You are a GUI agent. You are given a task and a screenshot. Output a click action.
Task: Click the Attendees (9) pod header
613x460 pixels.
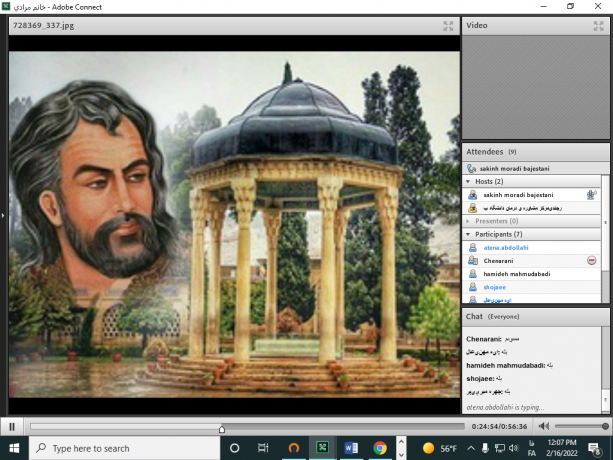click(535, 152)
